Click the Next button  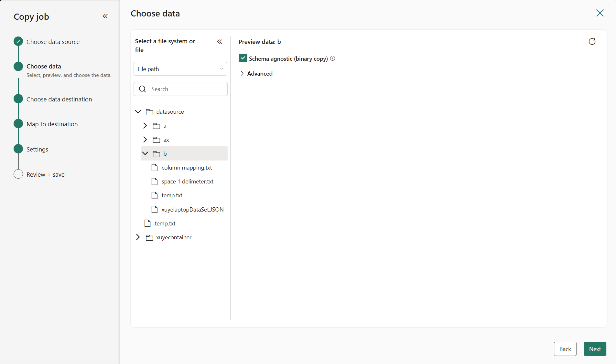tap(595, 349)
